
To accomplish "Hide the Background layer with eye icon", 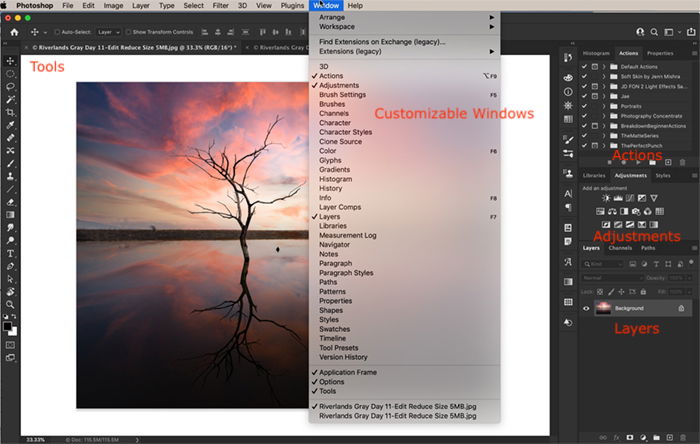I will pyautogui.click(x=586, y=308).
